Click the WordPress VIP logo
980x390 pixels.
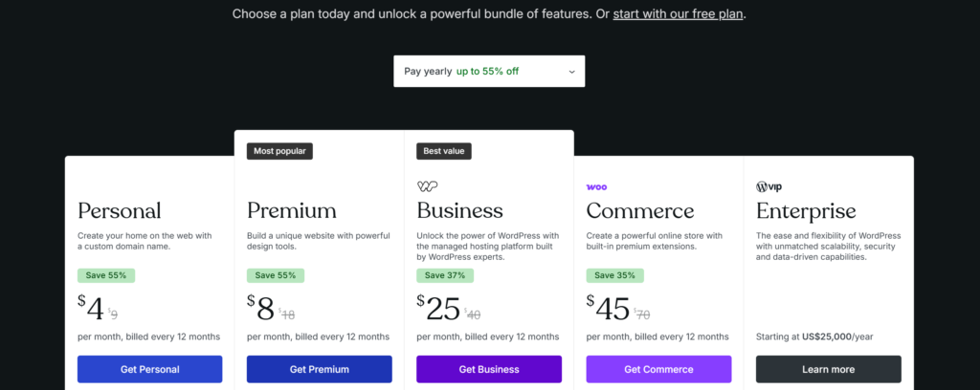[768, 186]
